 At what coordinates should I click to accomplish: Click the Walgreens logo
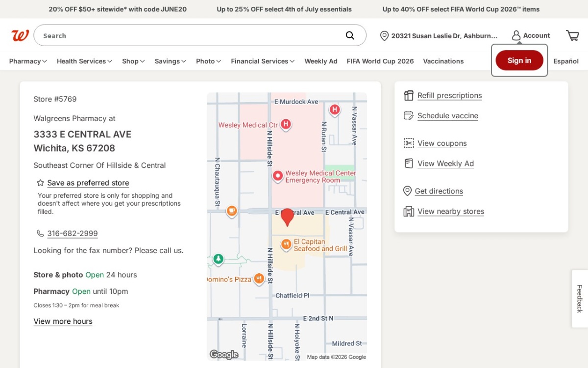click(x=20, y=35)
